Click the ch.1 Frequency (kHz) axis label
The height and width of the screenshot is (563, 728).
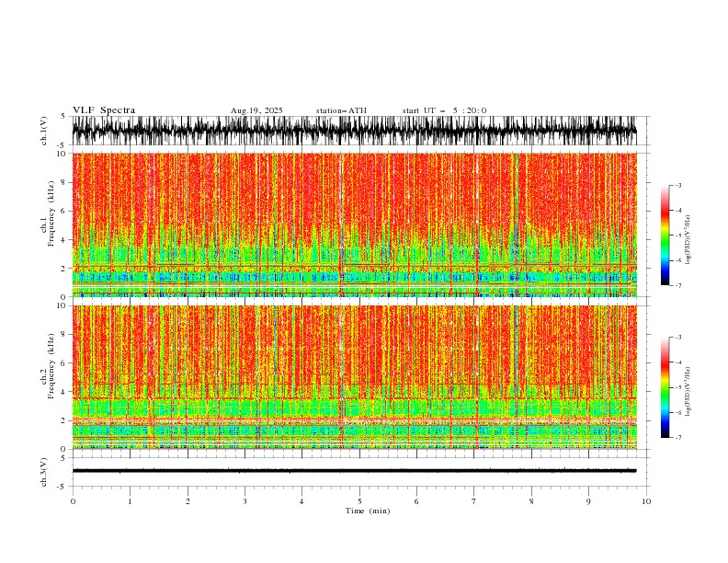pos(48,214)
